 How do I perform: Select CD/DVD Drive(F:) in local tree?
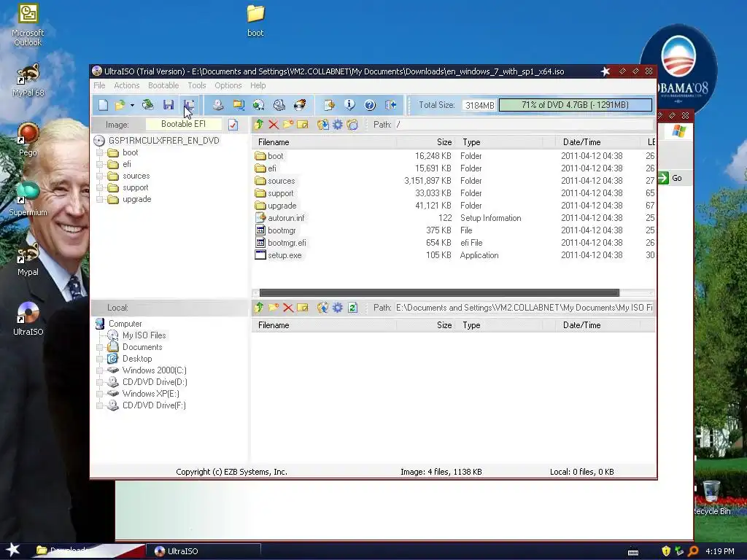[x=154, y=405]
